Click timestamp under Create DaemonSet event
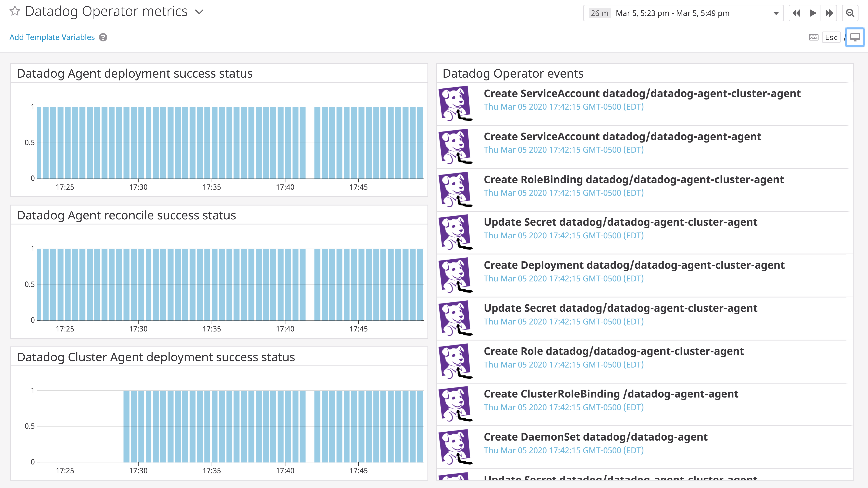The height and width of the screenshot is (488, 868). pos(563,451)
